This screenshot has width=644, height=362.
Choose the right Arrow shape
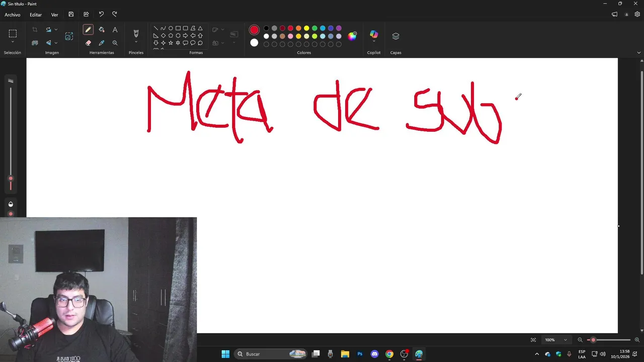(185, 36)
